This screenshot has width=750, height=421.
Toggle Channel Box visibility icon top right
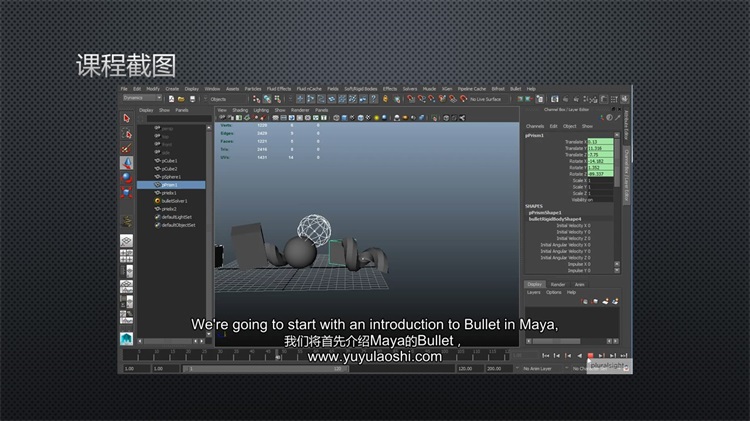(x=624, y=99)
